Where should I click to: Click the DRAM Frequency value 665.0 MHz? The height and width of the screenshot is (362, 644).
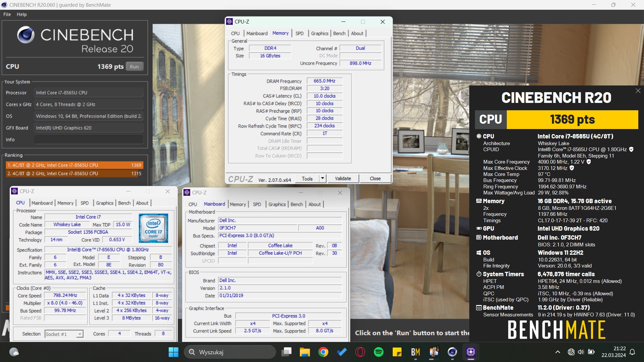pos(324,81)
